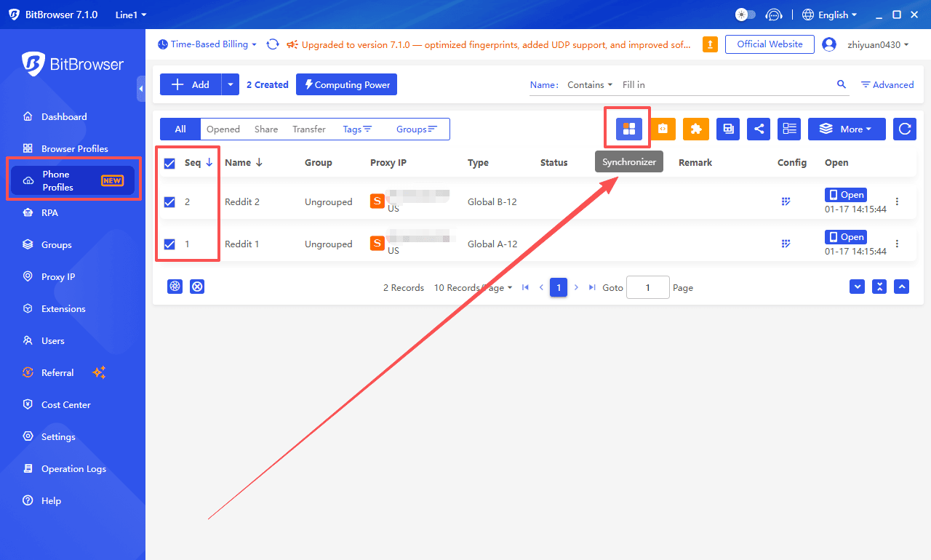Click the Config icon for Reddit 2
Screen dimensions: 931x560
pos(786,201)
